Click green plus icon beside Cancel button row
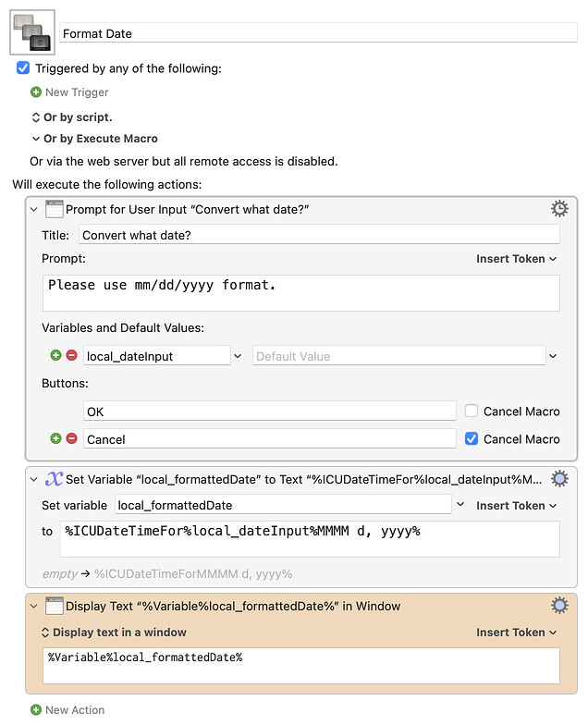 [x=55, y=439]
